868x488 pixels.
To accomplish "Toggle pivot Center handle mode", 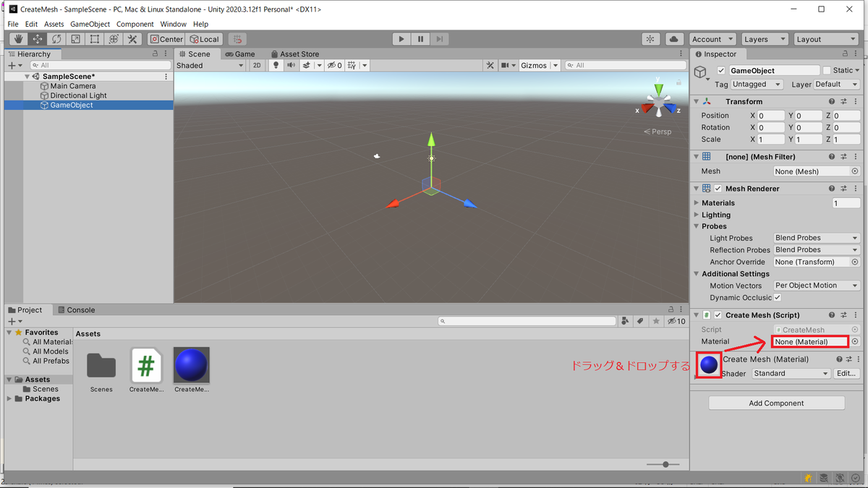I will 166,39.
